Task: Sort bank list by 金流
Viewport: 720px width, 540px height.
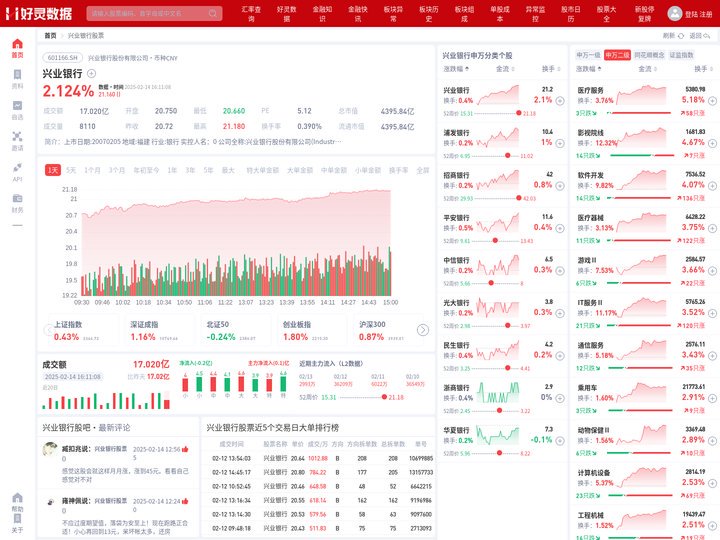Action: click(505, 69)
